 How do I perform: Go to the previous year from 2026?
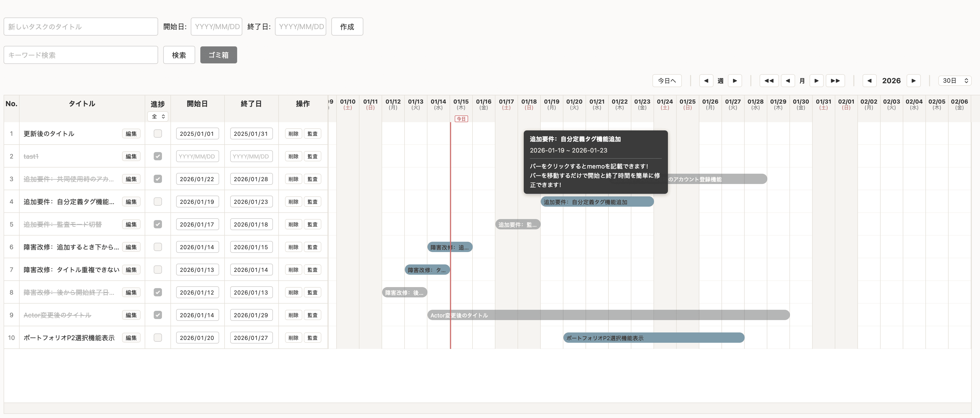tap(870, 81)
